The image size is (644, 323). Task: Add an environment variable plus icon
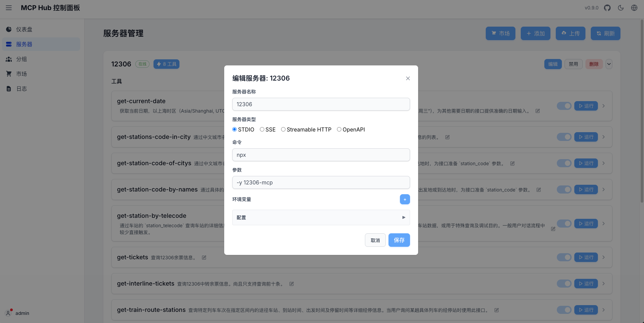tap(405, 199)
